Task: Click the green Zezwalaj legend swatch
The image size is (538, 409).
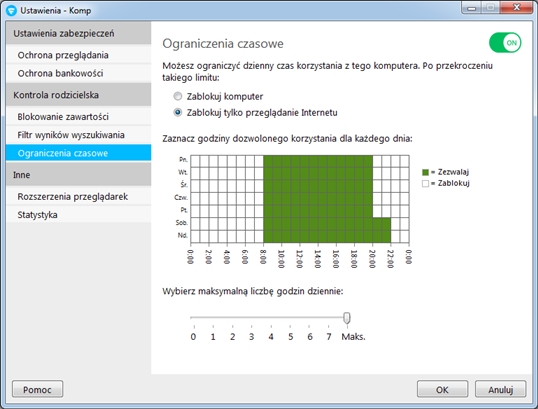Action: pyautogui.click(x=425, y=172)
